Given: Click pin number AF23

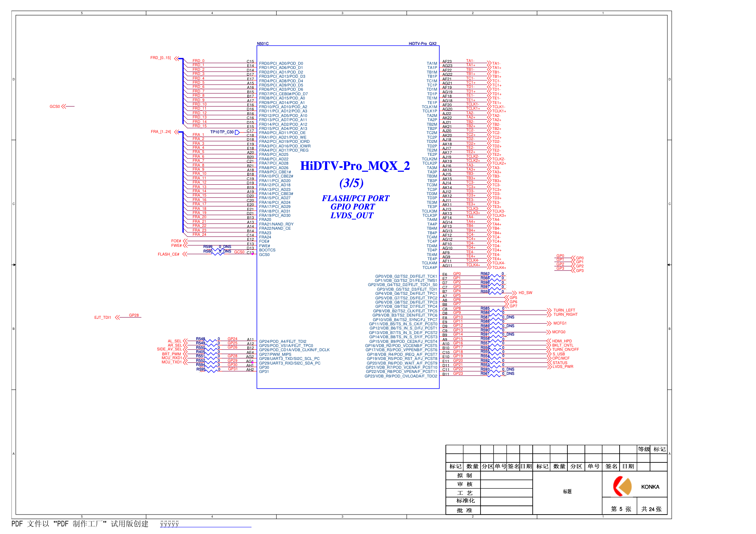Looking at the screenshot, I should (447, 61).
